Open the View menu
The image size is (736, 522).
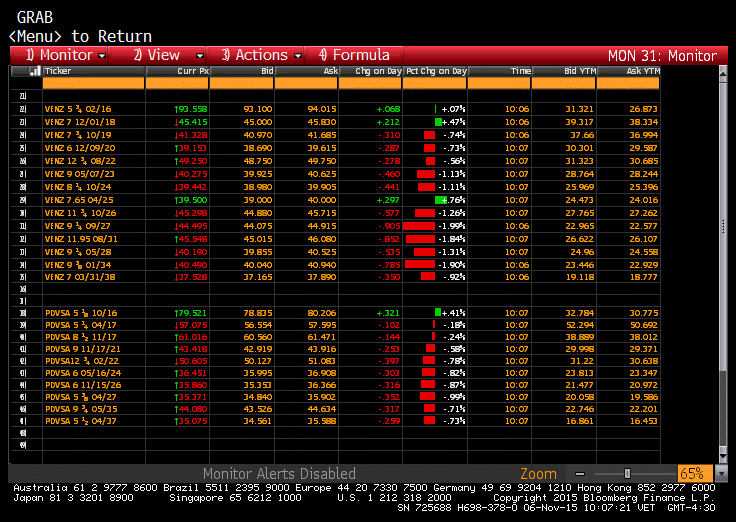[157, 55]
